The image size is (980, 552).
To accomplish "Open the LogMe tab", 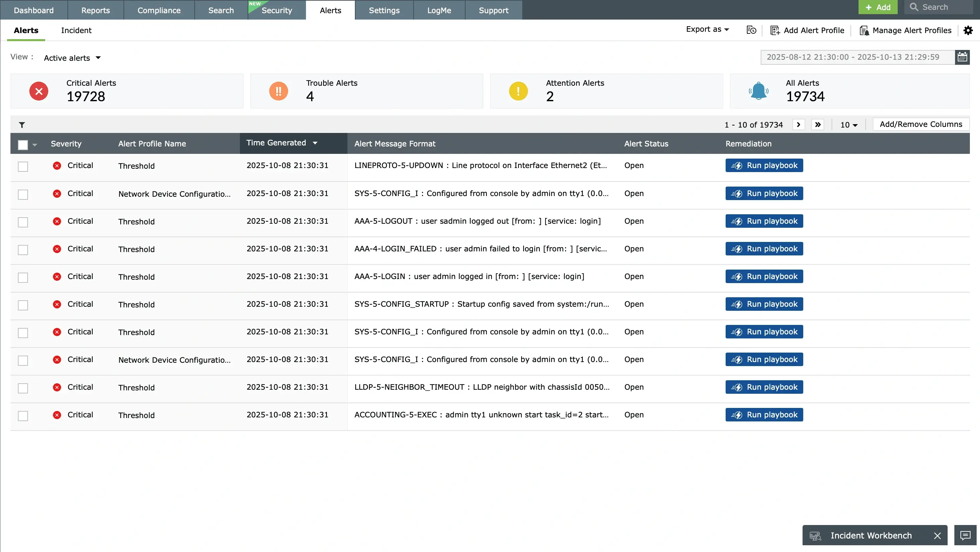I will coord(439,10).
